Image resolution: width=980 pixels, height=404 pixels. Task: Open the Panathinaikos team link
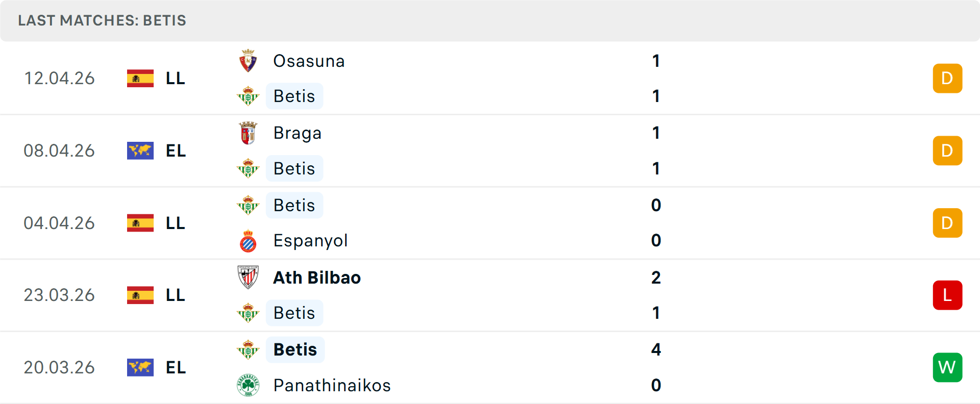tap(332, 385)
